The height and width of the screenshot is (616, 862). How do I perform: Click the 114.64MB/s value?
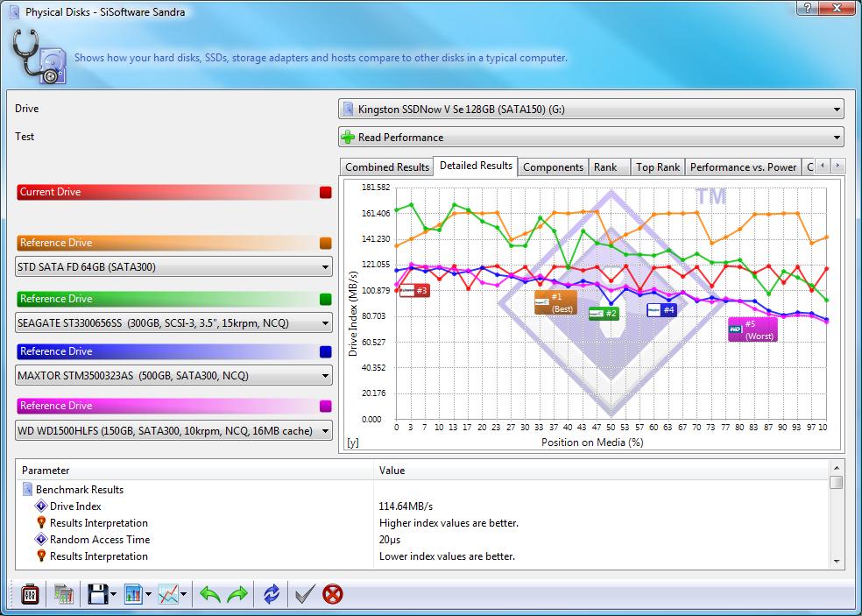[406, 506]
